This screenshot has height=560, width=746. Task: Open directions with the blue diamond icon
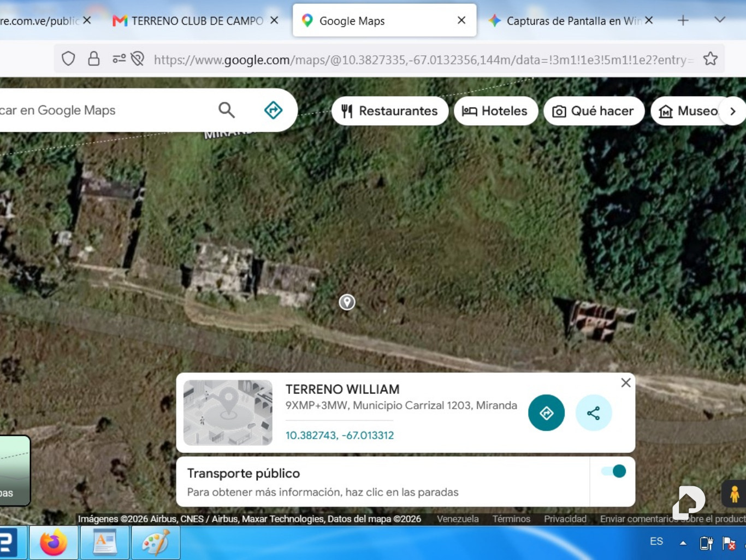click(273, 110)
